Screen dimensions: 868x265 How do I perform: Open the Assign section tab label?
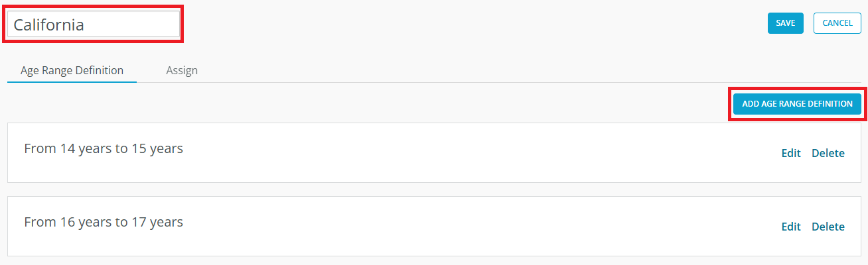click(182, 70)
